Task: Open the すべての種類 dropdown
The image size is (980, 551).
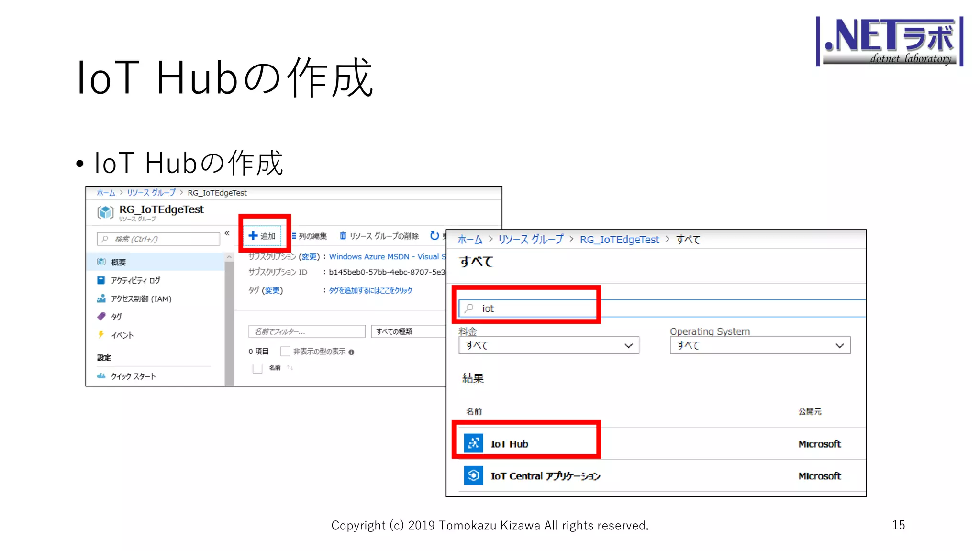Action: pos(408,331)
